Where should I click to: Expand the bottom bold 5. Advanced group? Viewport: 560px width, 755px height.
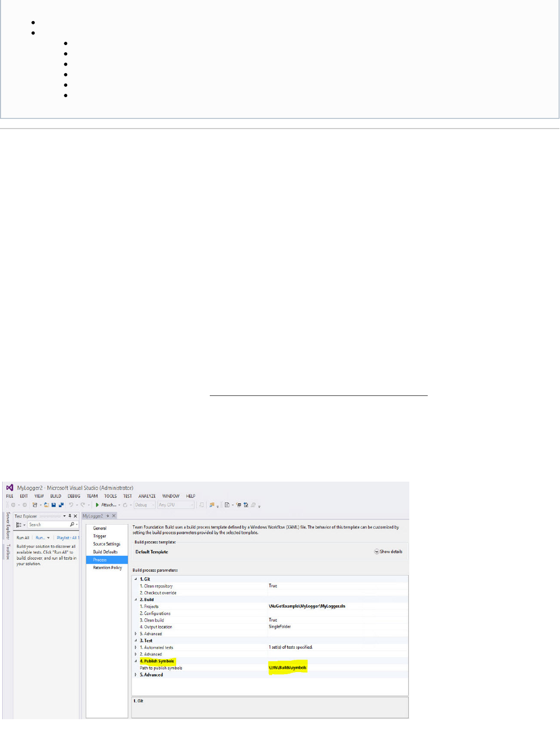tap(136, 675)
